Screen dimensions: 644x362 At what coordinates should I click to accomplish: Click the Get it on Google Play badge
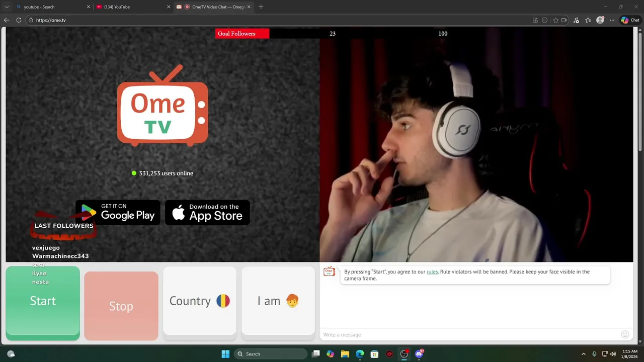pyautogui.click(x=118, y=213)
